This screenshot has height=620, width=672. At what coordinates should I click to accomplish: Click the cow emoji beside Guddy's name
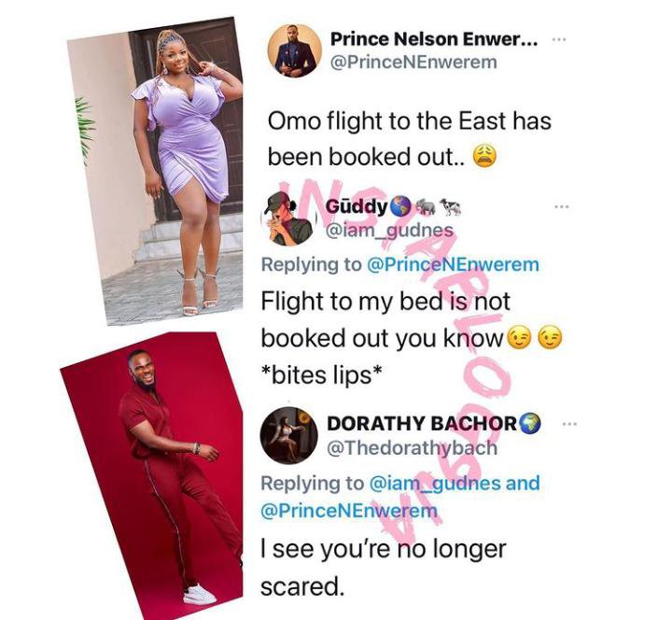point(451,206)
